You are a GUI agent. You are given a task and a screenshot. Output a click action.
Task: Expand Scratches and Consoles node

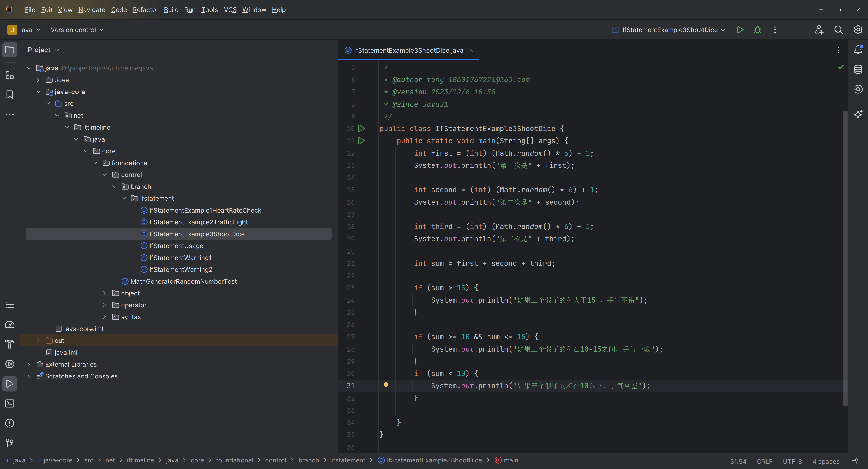point(29,376)
